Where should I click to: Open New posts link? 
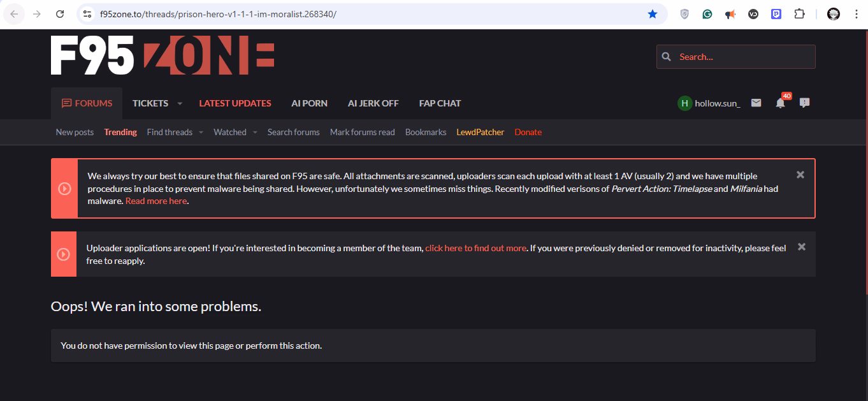coord(75,132)
